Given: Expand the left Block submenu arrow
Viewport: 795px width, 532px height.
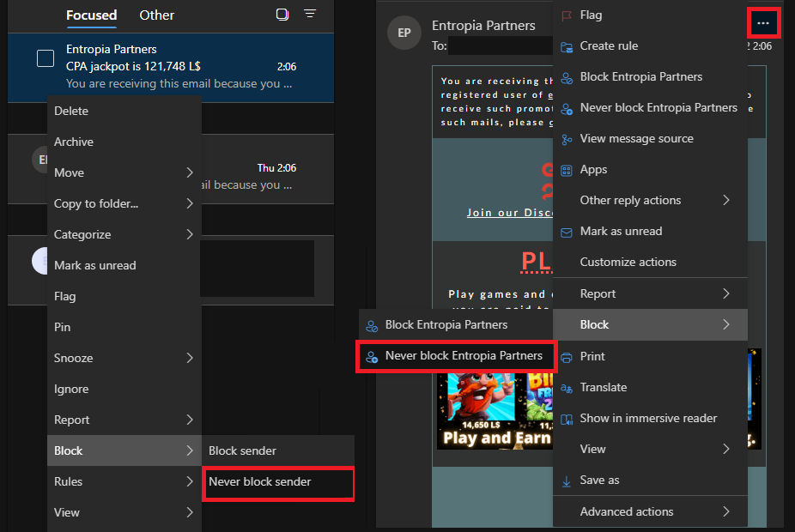Looking at the screenshot, I should point(190,450).
